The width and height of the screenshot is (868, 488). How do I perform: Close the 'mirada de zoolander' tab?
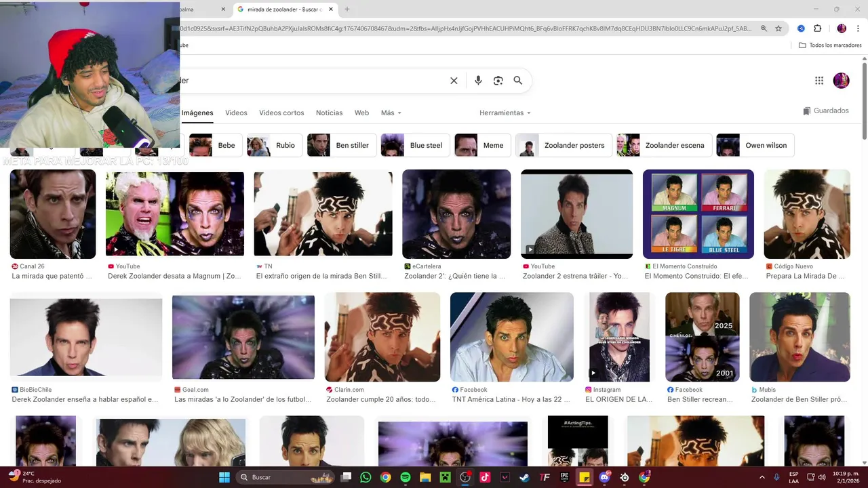tap(331, 9)
